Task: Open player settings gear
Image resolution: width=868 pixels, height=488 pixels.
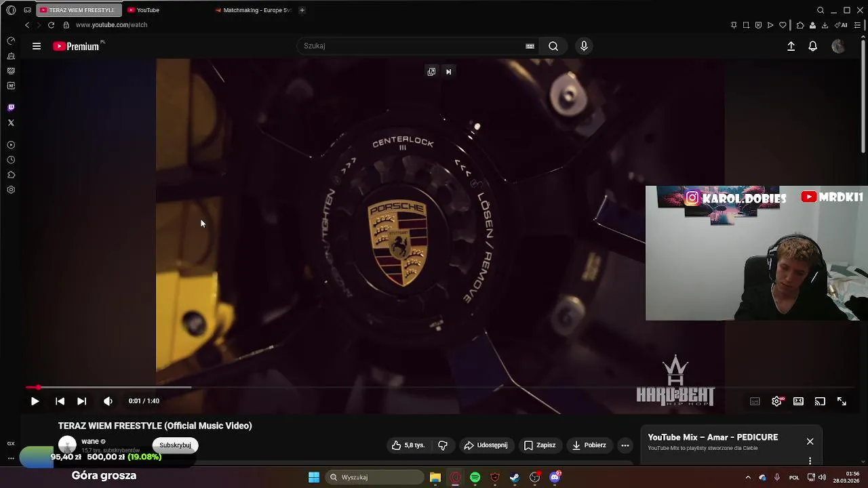Action: tap(776, 401)
